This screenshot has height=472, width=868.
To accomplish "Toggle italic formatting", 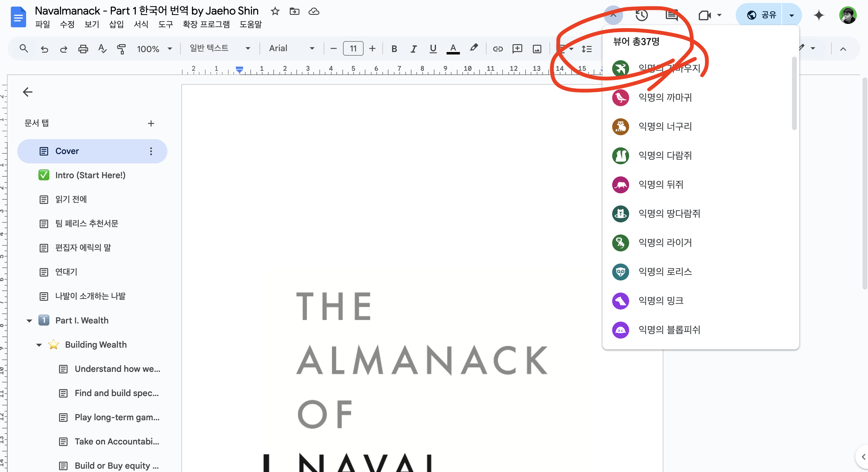I will click(414, 49).
